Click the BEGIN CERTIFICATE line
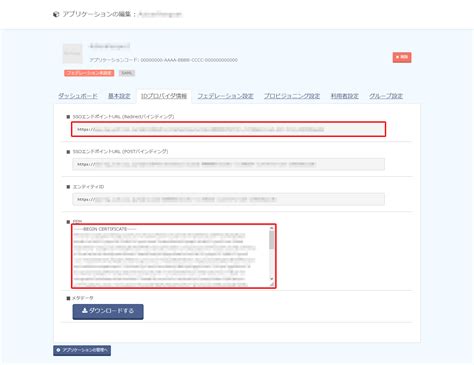474x365 pixels. 105,229
